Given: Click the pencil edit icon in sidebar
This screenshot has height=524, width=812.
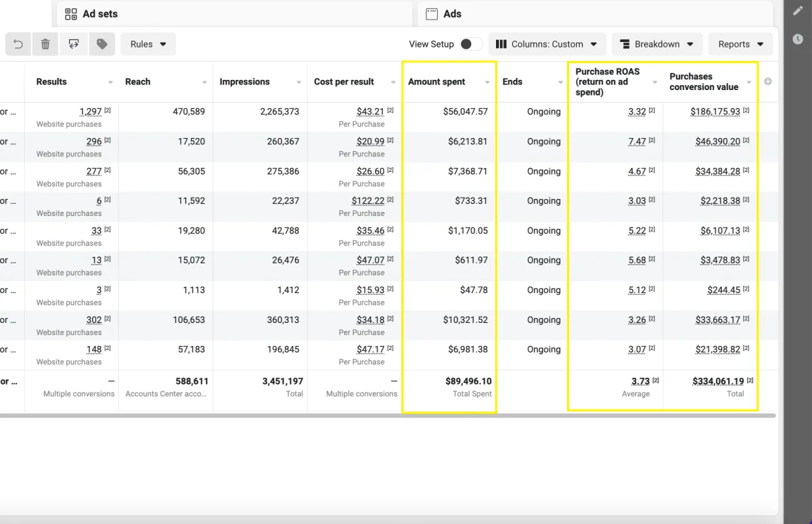Looking at the screenshot, I should pyautogui.click(x=798, y=11).
